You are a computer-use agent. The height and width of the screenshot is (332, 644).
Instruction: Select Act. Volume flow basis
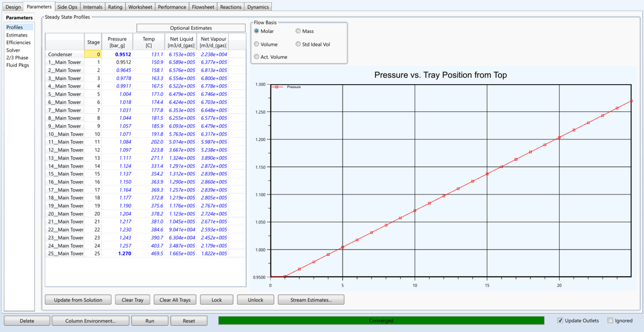point(257,57)
